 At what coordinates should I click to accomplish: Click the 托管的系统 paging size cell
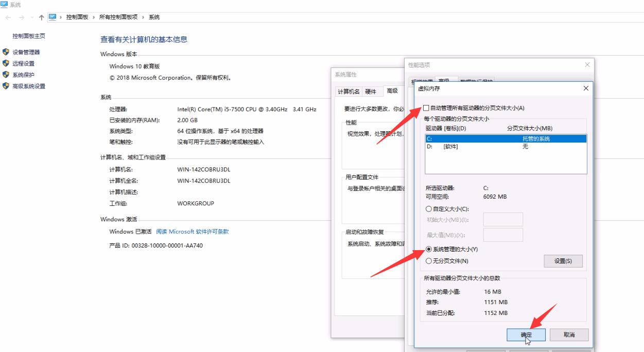pyautogui.click(x=536, y=139)
